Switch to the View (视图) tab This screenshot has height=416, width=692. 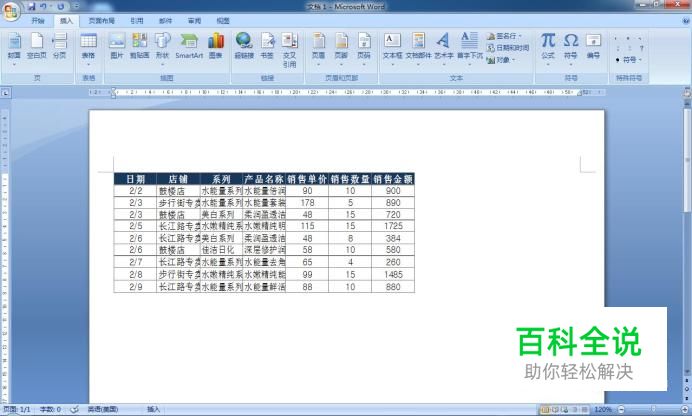(x=223, y=21)
